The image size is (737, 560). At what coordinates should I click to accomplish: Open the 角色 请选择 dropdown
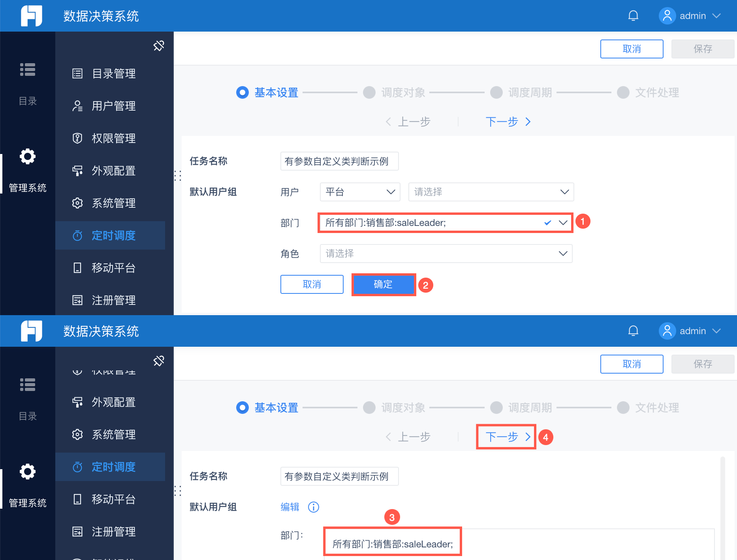tap(446, 254)
